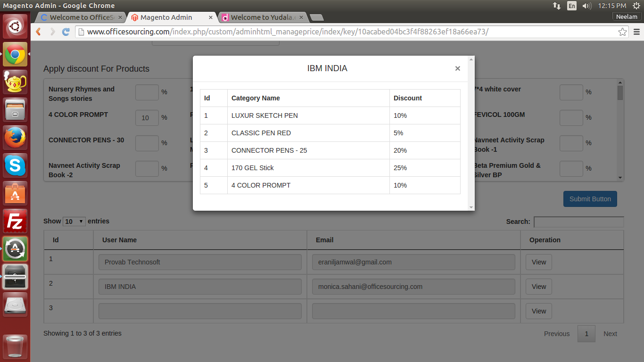Open the volume sound indicator

[x=586, y=6]
